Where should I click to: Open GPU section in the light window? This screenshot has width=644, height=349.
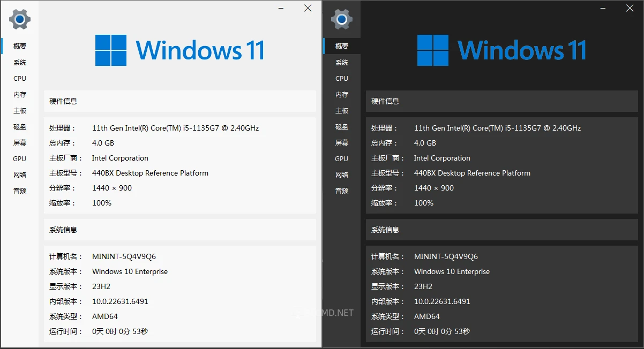[20, 159]
